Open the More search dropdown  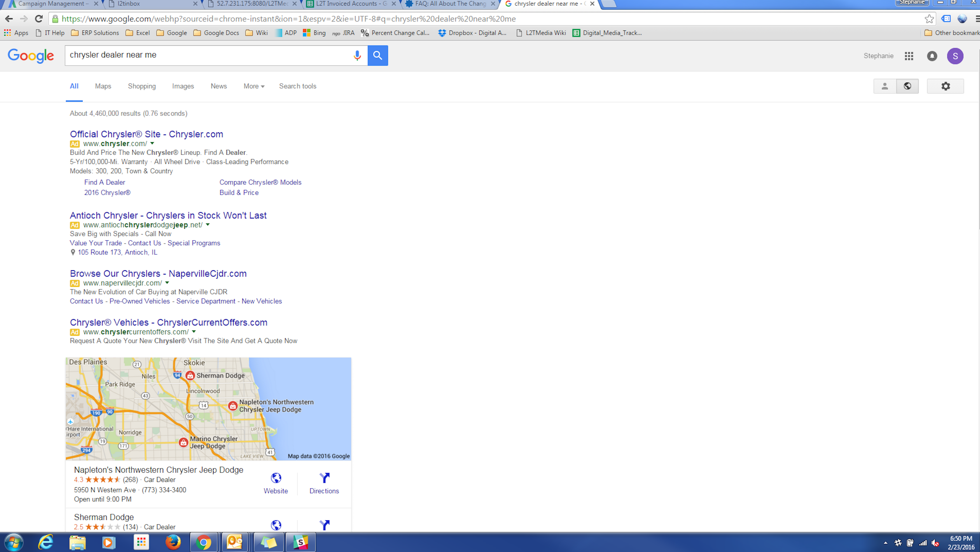tap(254, 86)
